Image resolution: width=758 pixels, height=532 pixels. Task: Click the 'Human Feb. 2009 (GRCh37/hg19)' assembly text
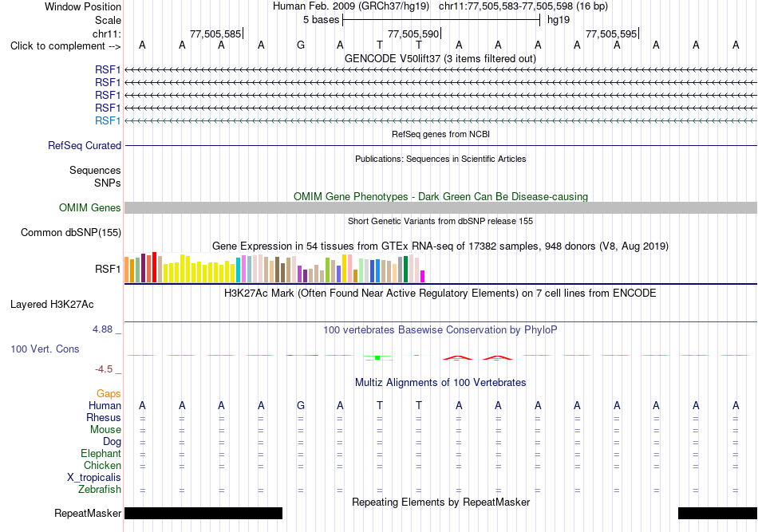pos(351,6)
